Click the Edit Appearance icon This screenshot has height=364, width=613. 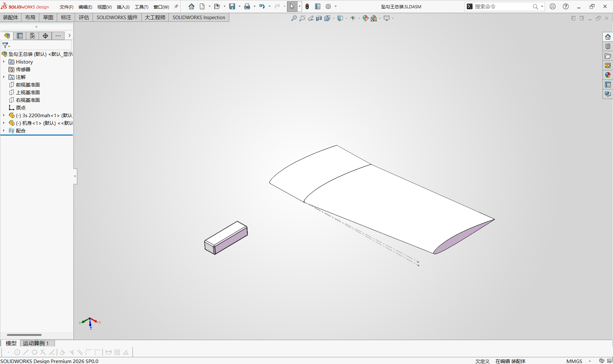366,18
